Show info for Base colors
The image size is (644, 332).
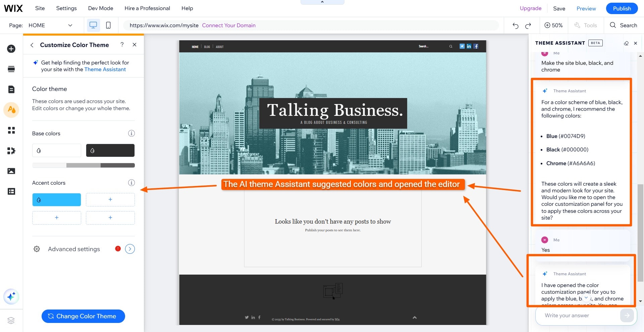pyautogui.click(x=131, y=133)
